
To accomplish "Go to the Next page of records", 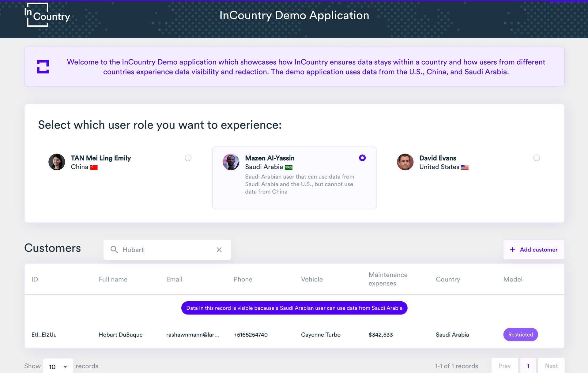I will pos(551,366).
